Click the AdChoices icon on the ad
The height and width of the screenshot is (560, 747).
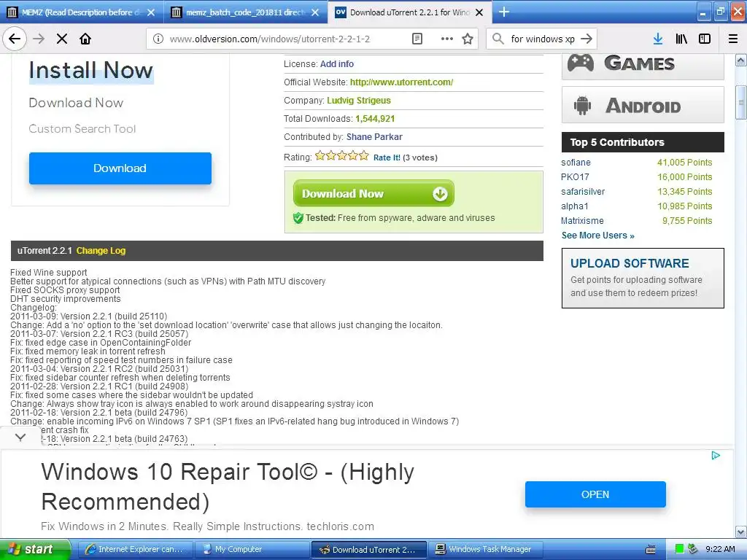pyautogui.click(x=716, y=456)
